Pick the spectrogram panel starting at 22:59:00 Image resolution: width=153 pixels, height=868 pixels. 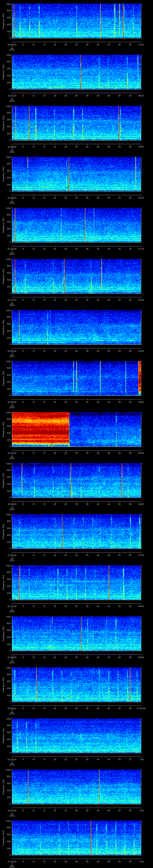tap(77, 685)
